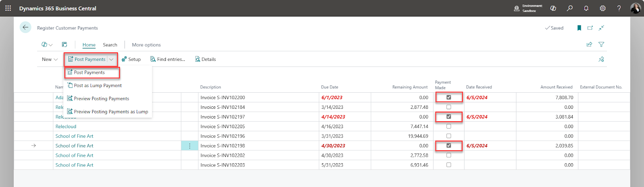This screenshot has height=187, width=644.
Task: Open Relecloud link for Invoice S-INV102205
Action: [66, 127]
